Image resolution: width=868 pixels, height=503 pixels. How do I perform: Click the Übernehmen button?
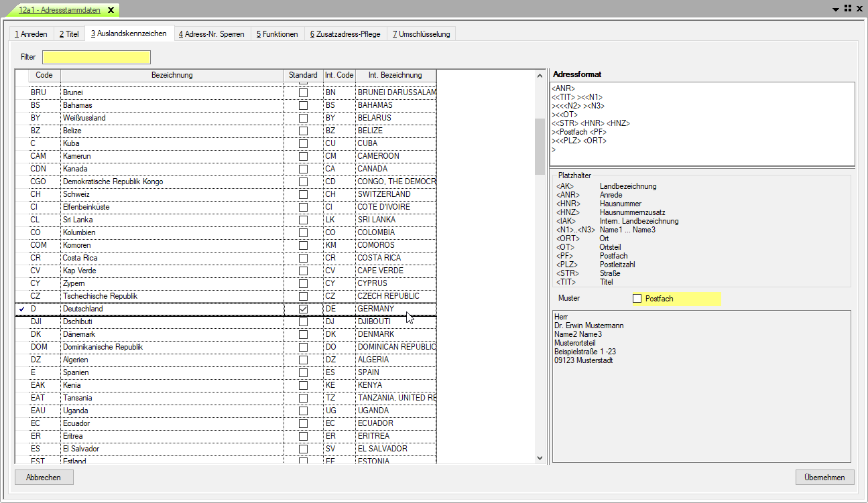(x=824, y=478)
